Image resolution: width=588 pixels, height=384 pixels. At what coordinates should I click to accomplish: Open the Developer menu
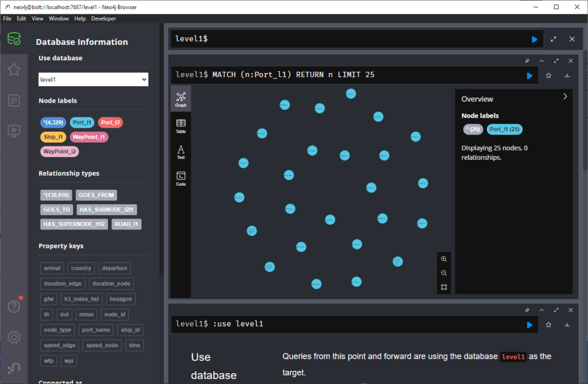click(103, 18)
